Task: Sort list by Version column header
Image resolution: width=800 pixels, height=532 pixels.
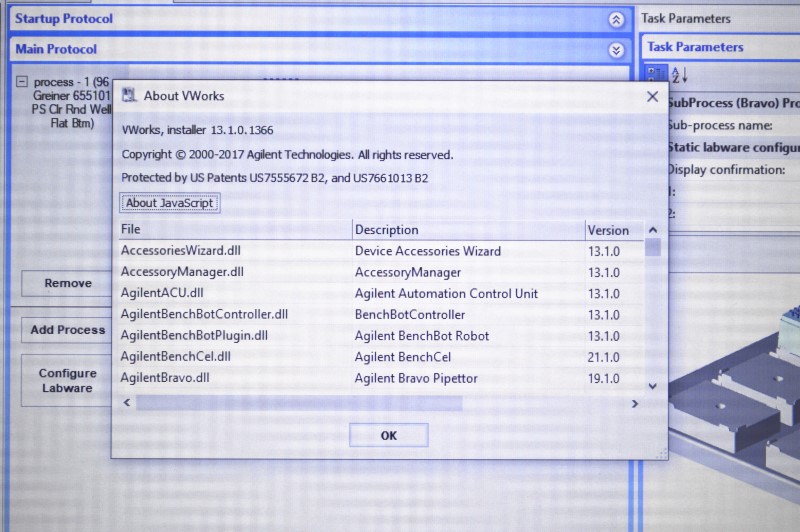Action: pos(612,230)
